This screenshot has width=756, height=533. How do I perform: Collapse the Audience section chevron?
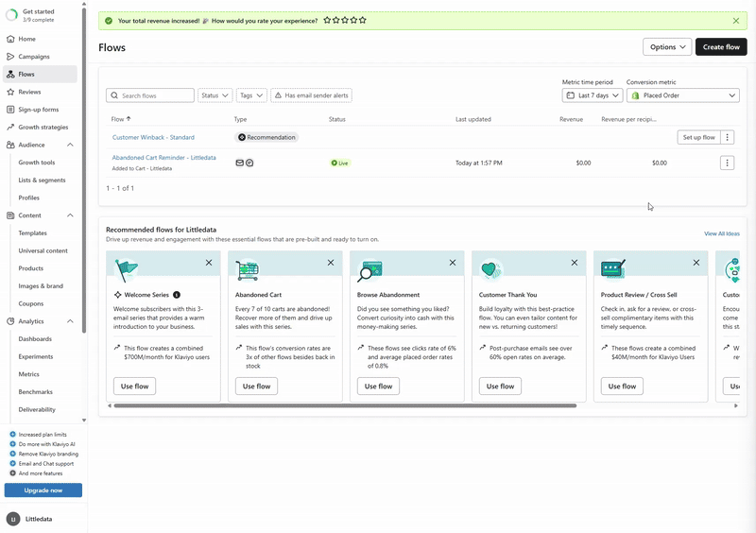70,145
